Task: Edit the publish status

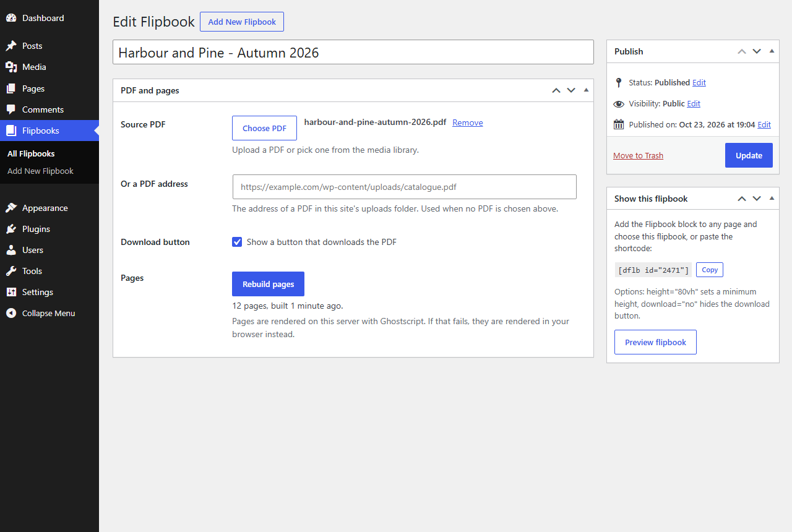Action: [699, 82]
